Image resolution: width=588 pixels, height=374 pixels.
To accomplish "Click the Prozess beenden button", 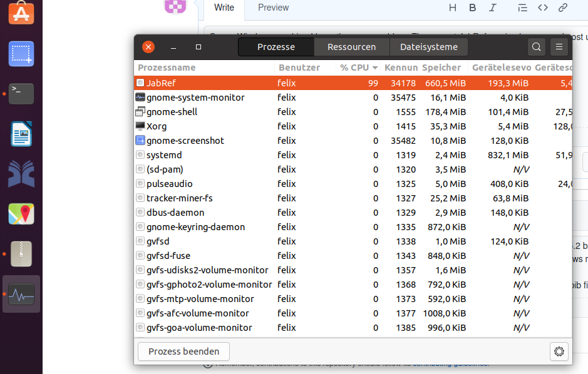I will point(183,351).
